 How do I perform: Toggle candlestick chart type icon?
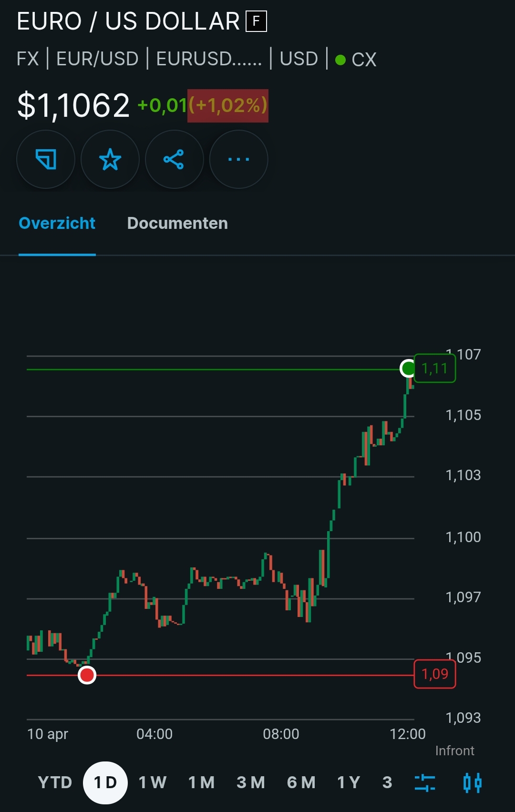[x=473, y=782]
